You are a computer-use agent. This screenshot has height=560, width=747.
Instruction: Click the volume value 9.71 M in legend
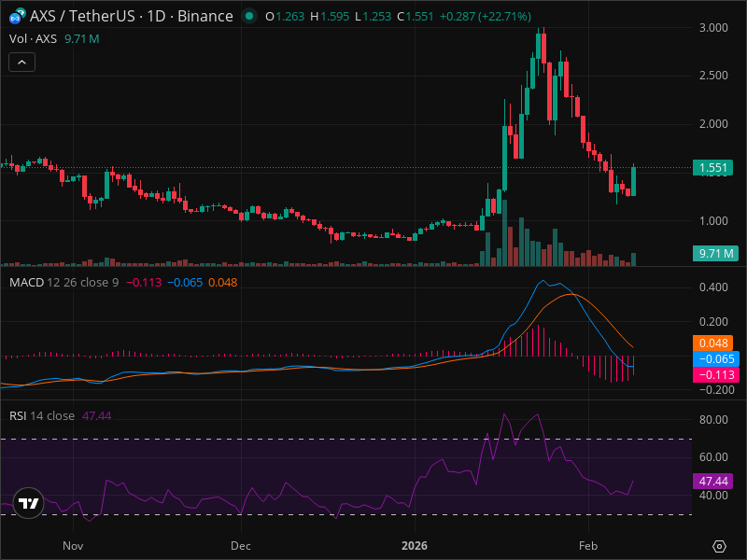(x=82, y=38)
